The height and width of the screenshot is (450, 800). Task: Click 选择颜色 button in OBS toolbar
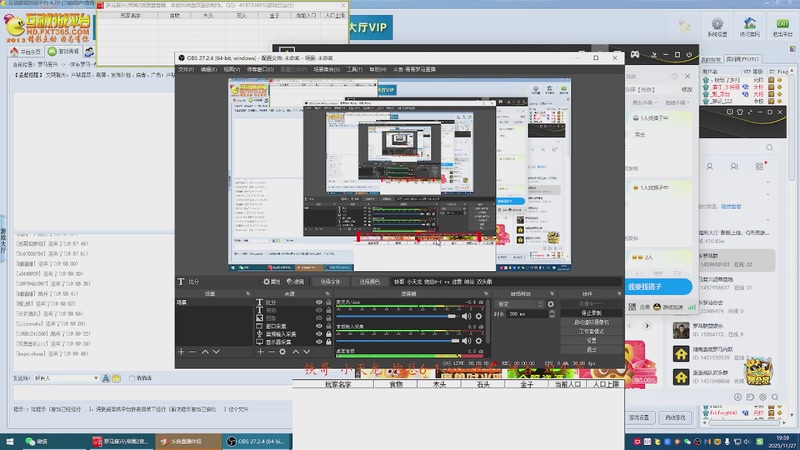coord(369,282)
